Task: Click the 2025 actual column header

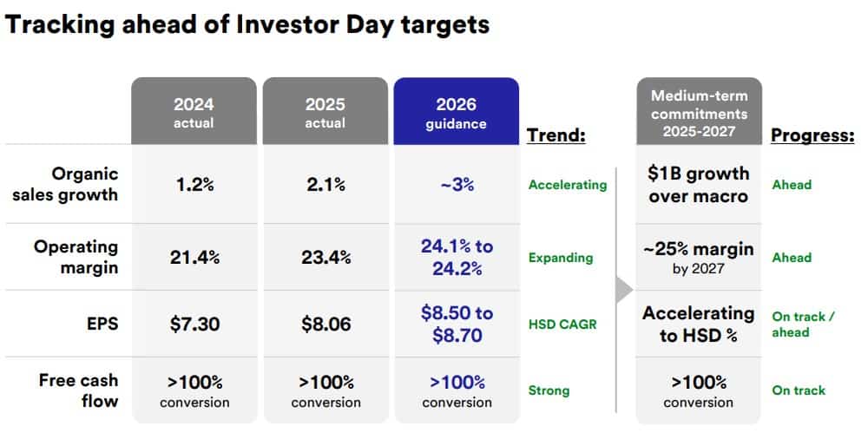Action: click(325, 113)
